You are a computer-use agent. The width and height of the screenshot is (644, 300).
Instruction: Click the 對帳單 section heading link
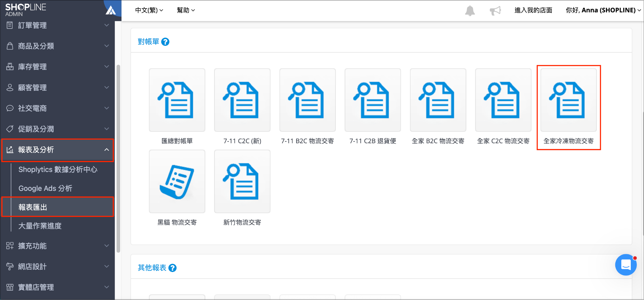(148, 42)
